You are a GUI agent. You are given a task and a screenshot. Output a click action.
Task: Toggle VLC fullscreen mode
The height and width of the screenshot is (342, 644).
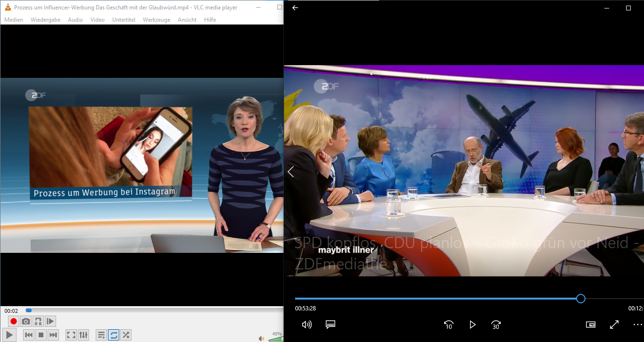tap(71, 335)
